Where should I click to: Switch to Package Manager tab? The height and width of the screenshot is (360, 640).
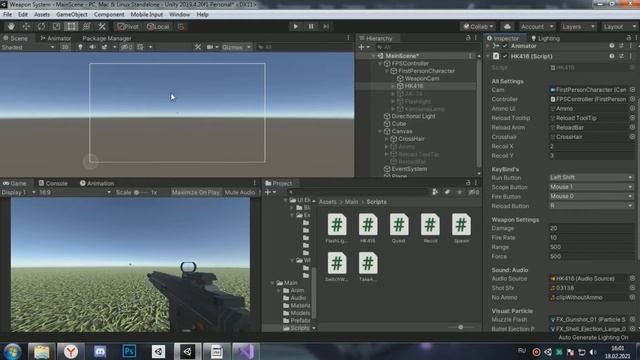coord(107,38)
